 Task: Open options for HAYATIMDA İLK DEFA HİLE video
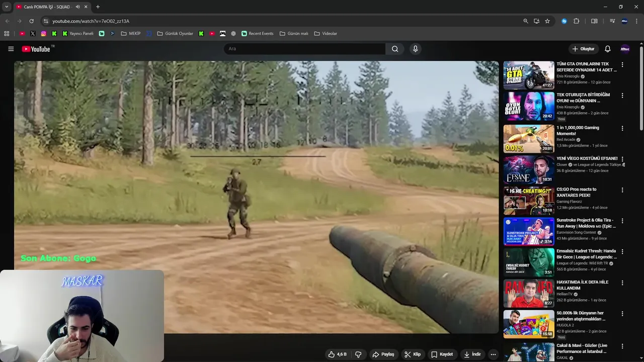coord(622,283)
